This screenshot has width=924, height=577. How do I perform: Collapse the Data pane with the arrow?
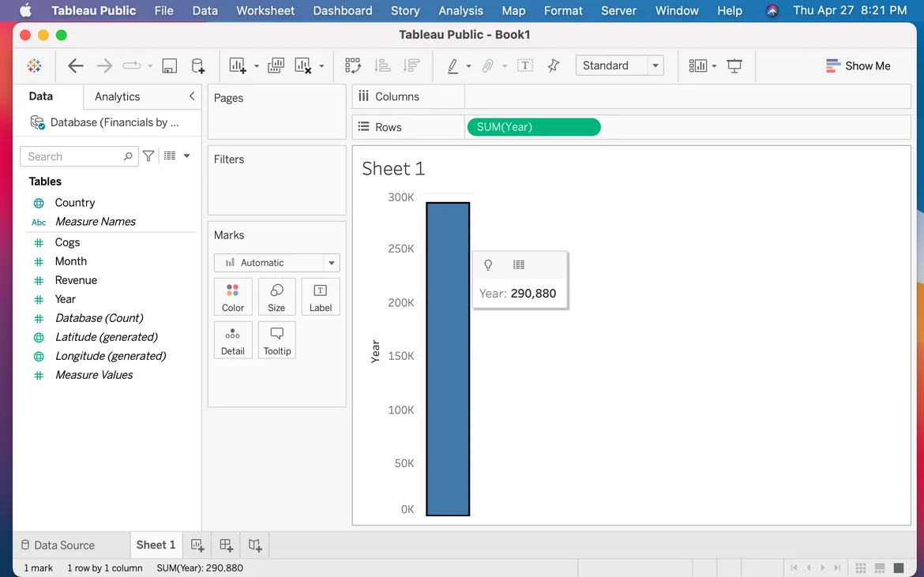pyautogui.click(x=191, y=96)
